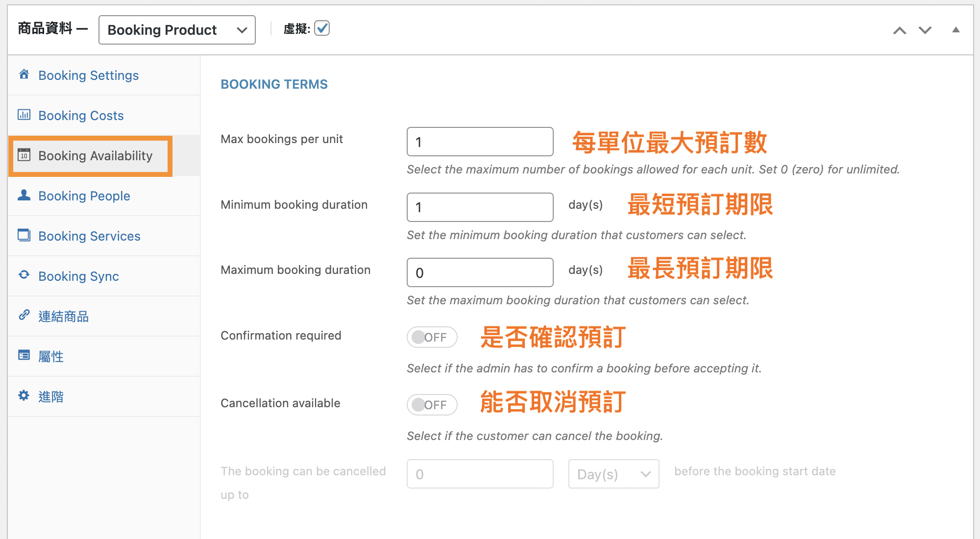
Task: Click the sync arrows icon beside Booking Sync
Action: [x=24, y=275]
